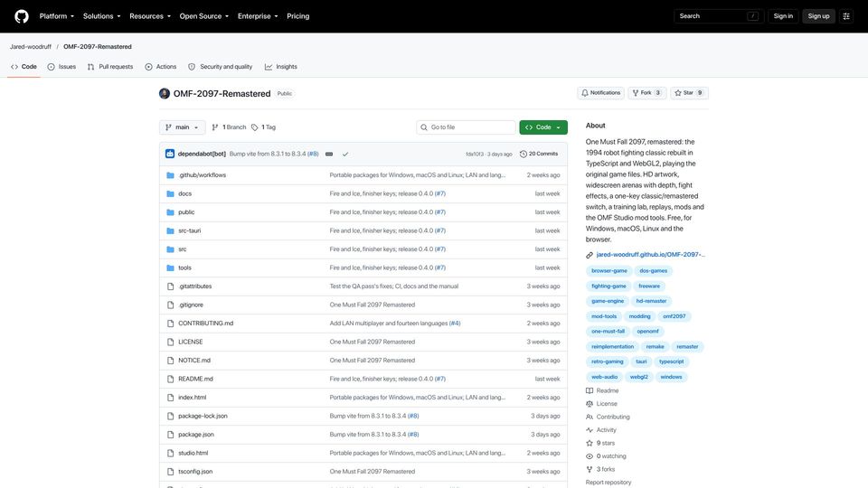Image resolution: width=868 pixels, height=488 pixels.
Task: Switch to the Actions tab
Action: tap(161, 66)
